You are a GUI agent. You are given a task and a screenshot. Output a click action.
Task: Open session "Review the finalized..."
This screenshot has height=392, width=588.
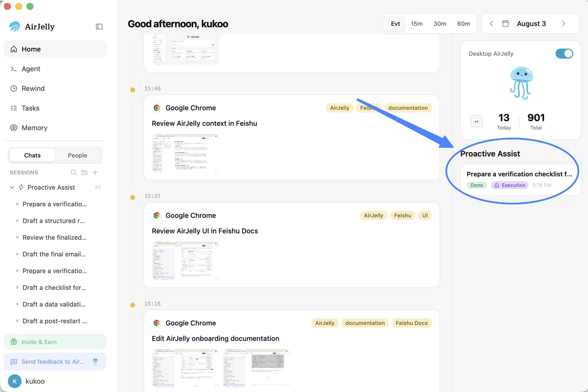tap(55, 238)
